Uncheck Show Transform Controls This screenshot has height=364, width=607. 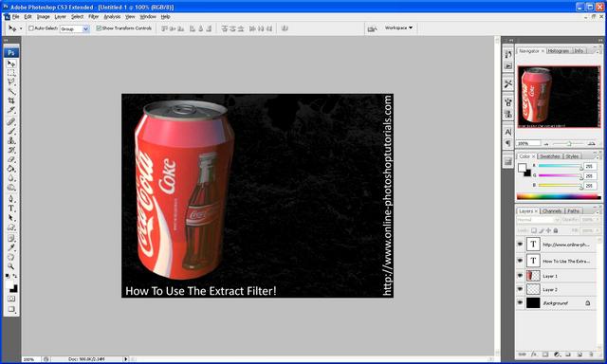(x=99, y=28)
